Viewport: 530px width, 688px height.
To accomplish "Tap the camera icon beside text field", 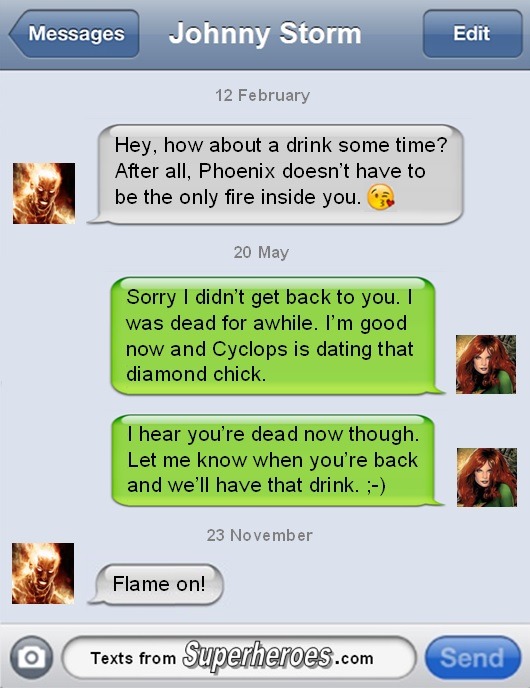I will [31, 657].
